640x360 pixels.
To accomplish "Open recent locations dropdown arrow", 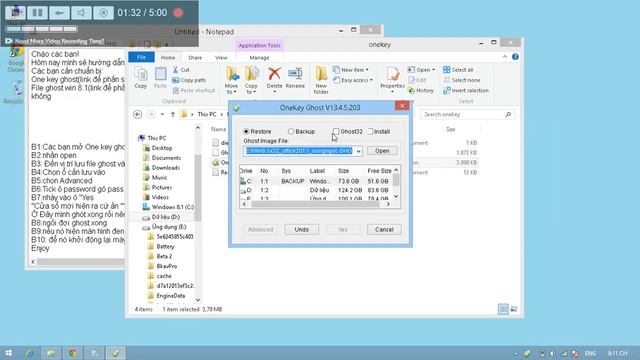I will click(x=162, y=114).
